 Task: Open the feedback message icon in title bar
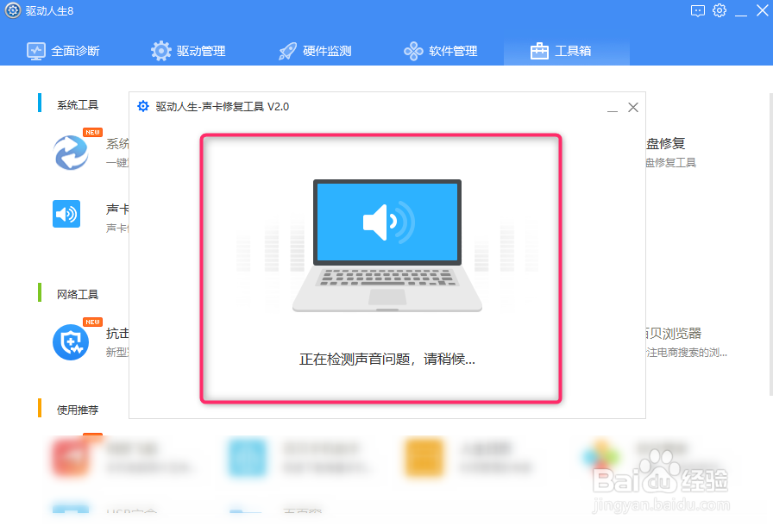698,11
